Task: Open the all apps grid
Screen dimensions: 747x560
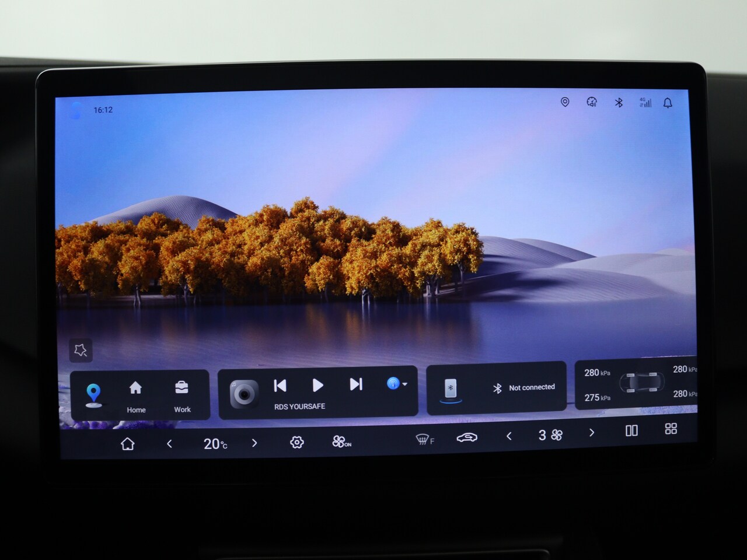Action: (x=671, y=429)
